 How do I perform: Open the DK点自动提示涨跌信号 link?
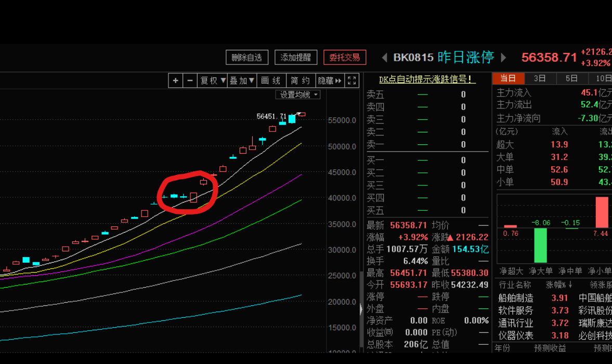coord(427,79)
